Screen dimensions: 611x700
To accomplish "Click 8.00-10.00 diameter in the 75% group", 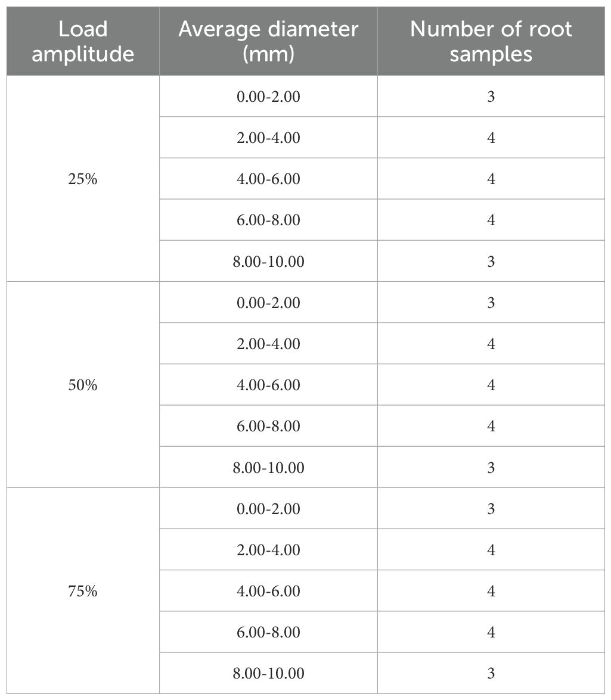I will 268,674.
